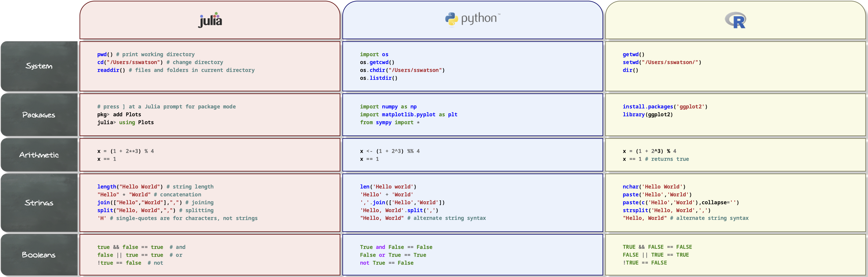Click 'False or True == True' line
The width and height of the screenshot is (868, 277).
click(x=393, y=255)
